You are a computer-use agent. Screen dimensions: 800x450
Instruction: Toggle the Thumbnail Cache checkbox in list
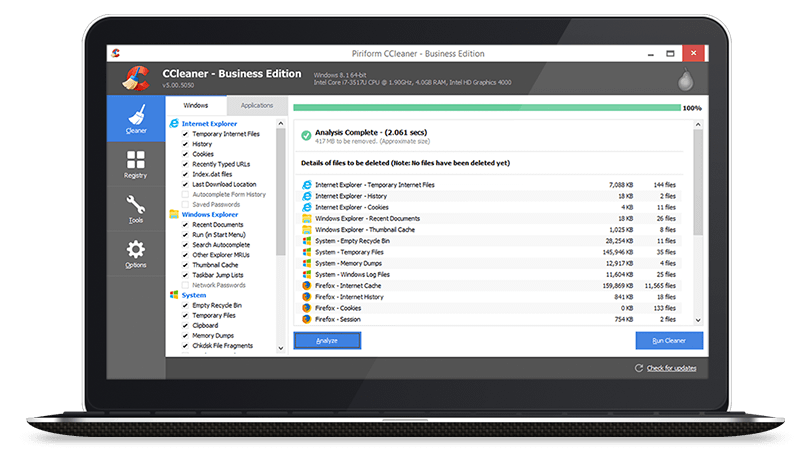(x=185, y=265)
